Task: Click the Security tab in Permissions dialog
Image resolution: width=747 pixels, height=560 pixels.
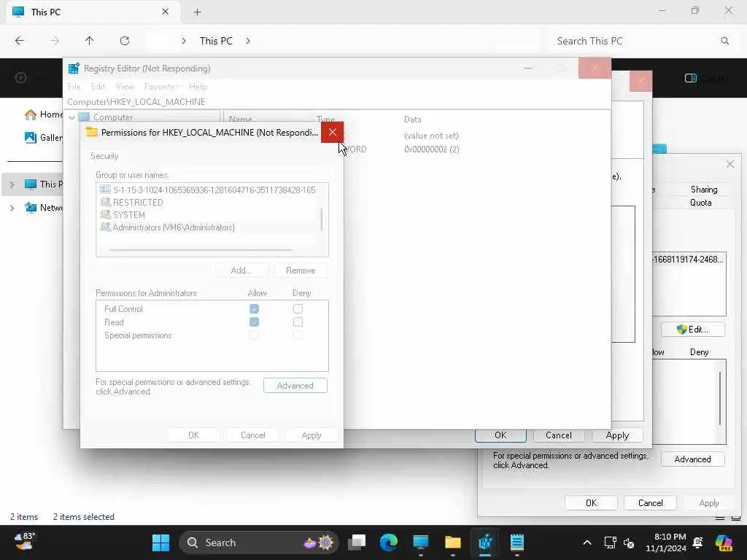Action: point(104,156)
